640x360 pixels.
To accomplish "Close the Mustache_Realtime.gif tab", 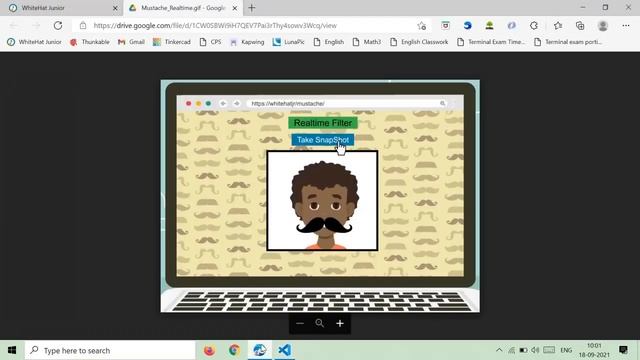I will 235,8.
